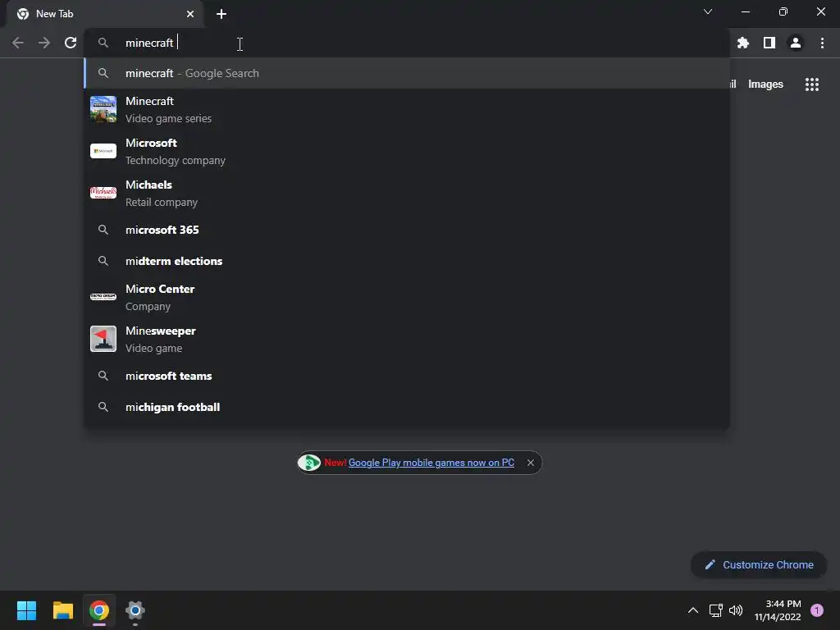Close the New Tab tab
This screenshot has height=630, width=840.
pyautogui.click(x=190, y=14)
